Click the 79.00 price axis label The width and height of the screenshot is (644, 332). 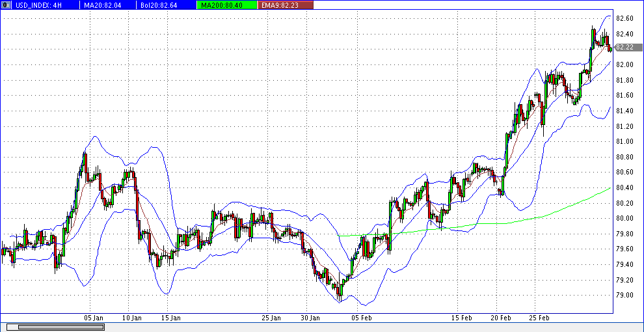[624, 295]
